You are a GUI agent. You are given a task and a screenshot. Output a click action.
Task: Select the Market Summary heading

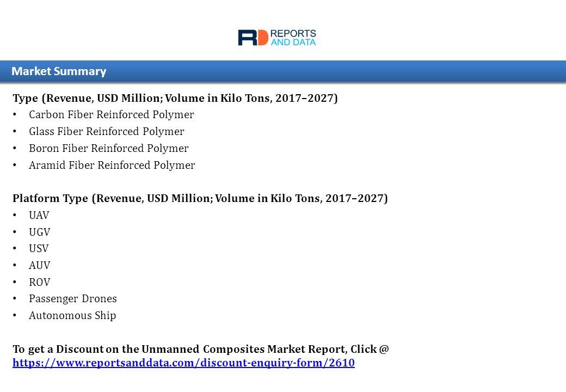click(59, 71)
